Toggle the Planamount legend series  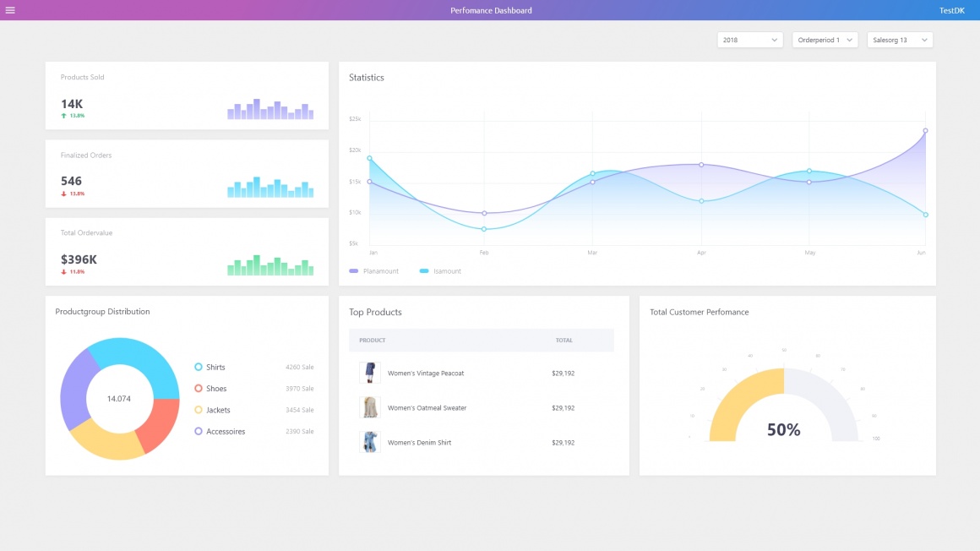[x=373, y=270]
